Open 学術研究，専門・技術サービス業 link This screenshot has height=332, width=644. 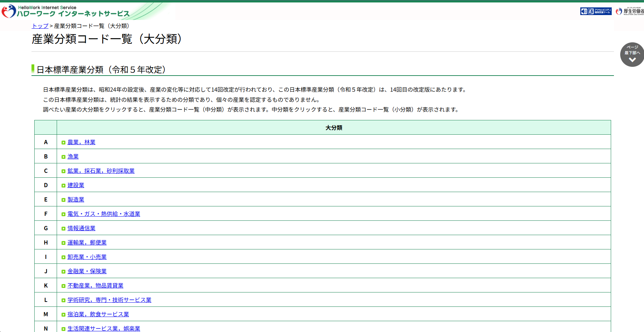[x=109, y=300]
